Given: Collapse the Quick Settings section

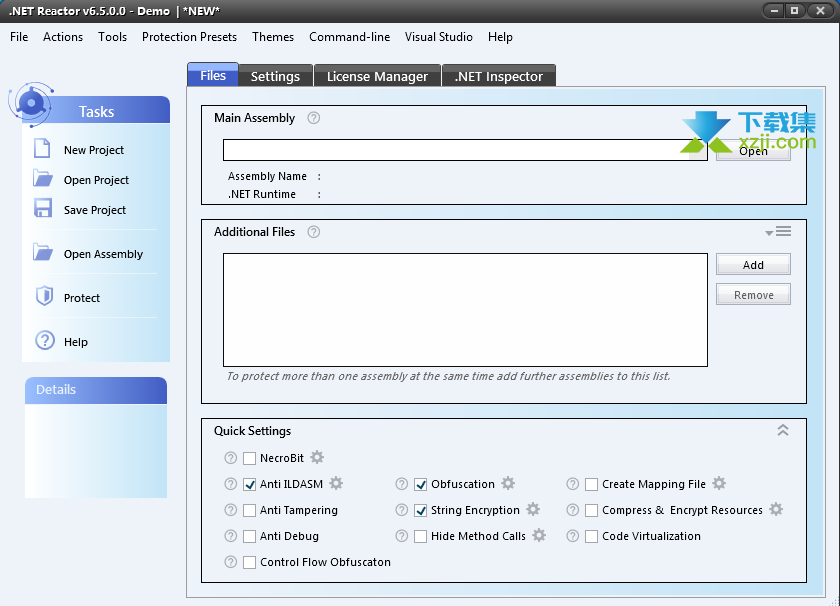Looking at the screenshot, I should click(783, 431).
